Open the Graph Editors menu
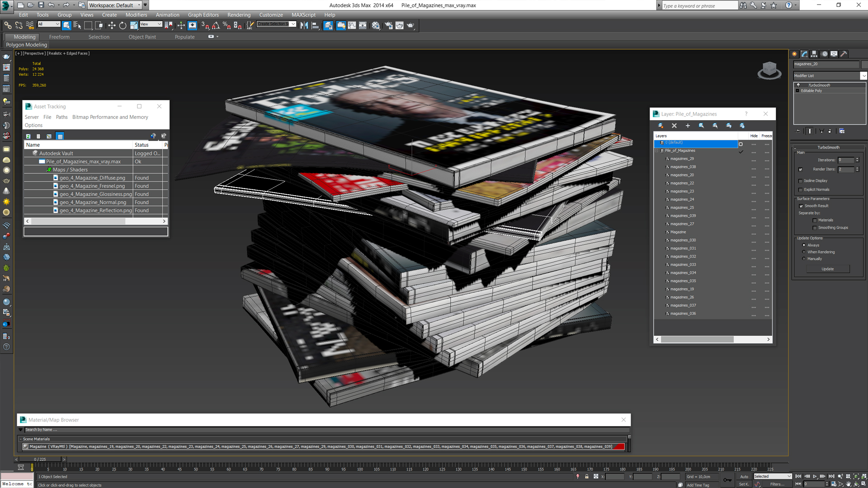The width and height of the screenshot is (868, 488). [x=203, y=15]
